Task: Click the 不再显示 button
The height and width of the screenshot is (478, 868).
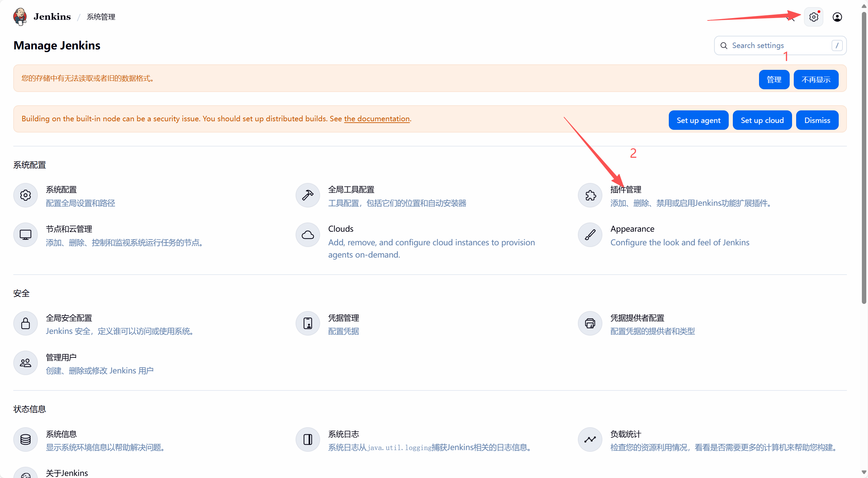Action: coord(816,80)
